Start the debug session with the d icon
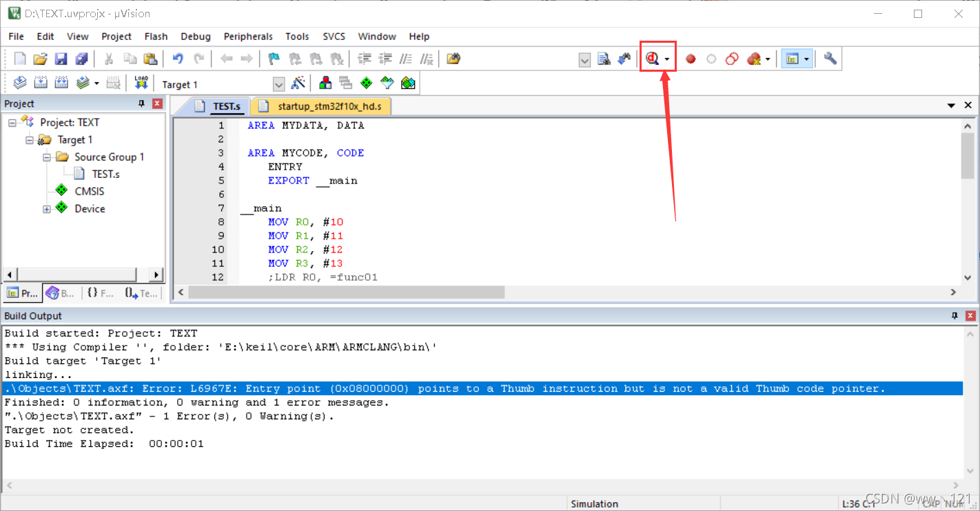The width and height of the screenshot is (980, 511). (x=653, y=59)
